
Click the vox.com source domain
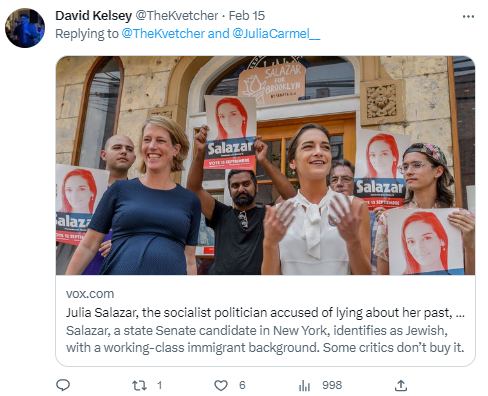tap(90, 294)
